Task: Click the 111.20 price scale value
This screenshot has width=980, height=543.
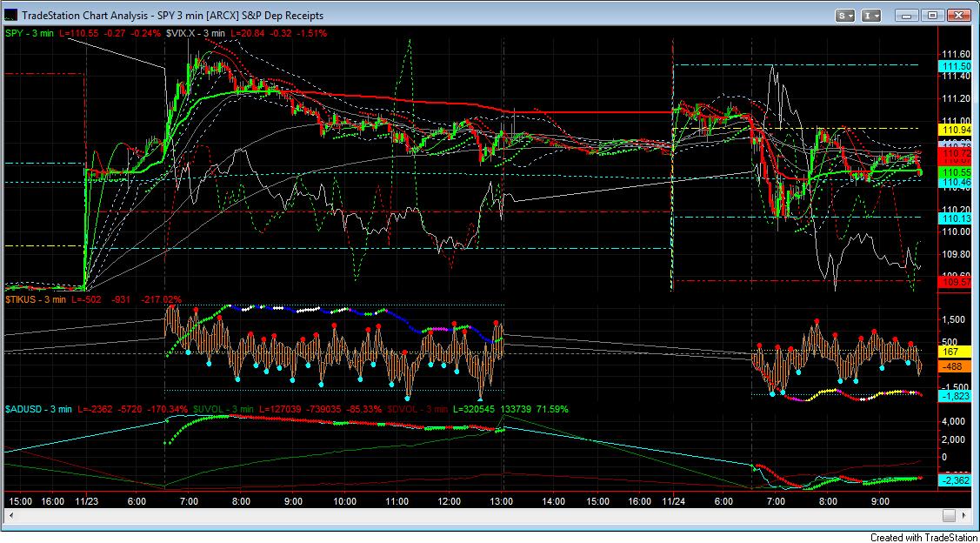Action: pos(957,98)
